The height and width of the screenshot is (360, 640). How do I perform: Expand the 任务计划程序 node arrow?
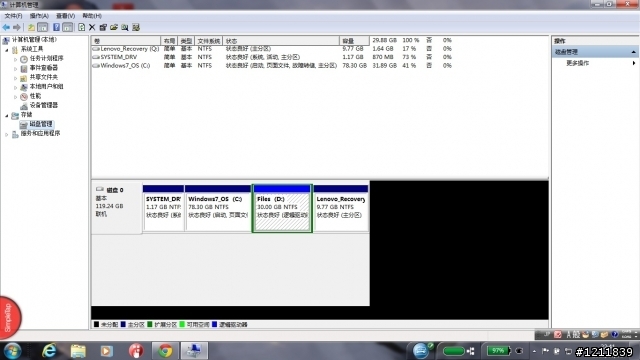pyautogui.click(x=16, y=59)
